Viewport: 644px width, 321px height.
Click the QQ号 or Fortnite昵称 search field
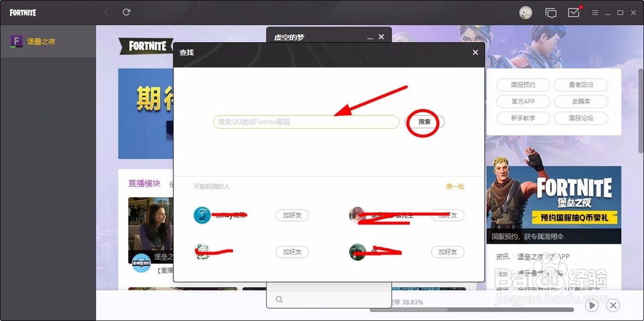click(x=306, y=122)
